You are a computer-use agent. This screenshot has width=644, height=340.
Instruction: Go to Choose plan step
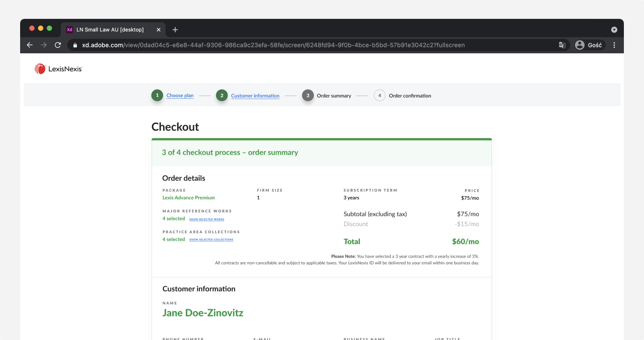pos(180,96)
